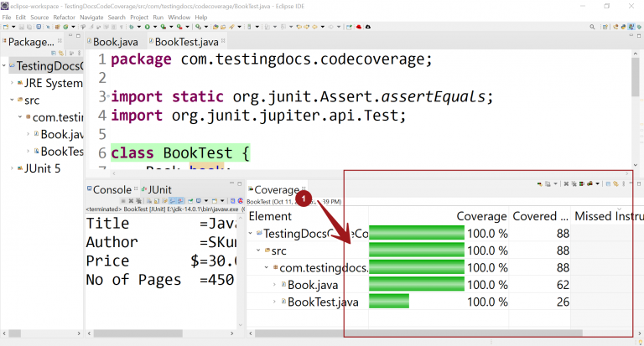The width and height of the screenshot is (644, 346).
Task: Click the Open Perspective icon
Action: [x=605, y=27]
